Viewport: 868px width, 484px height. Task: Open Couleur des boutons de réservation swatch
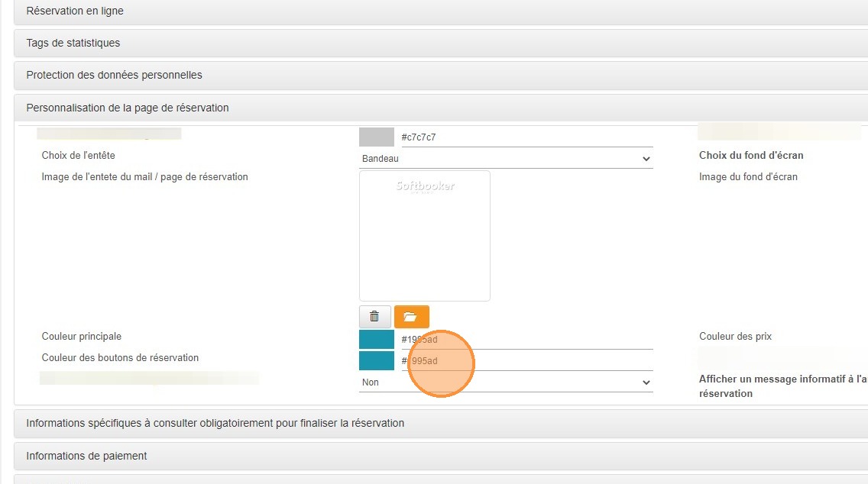coord(377,360)
